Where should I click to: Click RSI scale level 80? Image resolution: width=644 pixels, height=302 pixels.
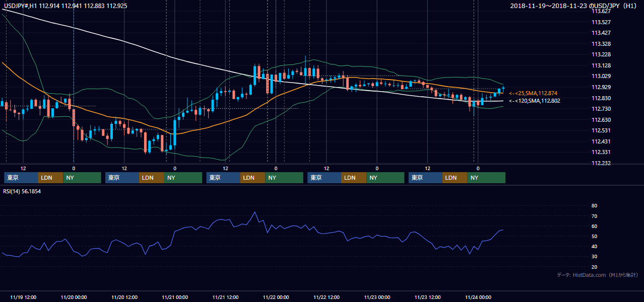click(x=594, y=206)
